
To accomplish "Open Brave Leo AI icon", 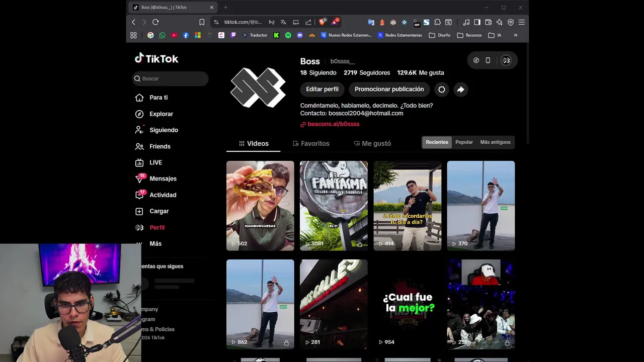I will click(x=499, y=22).
